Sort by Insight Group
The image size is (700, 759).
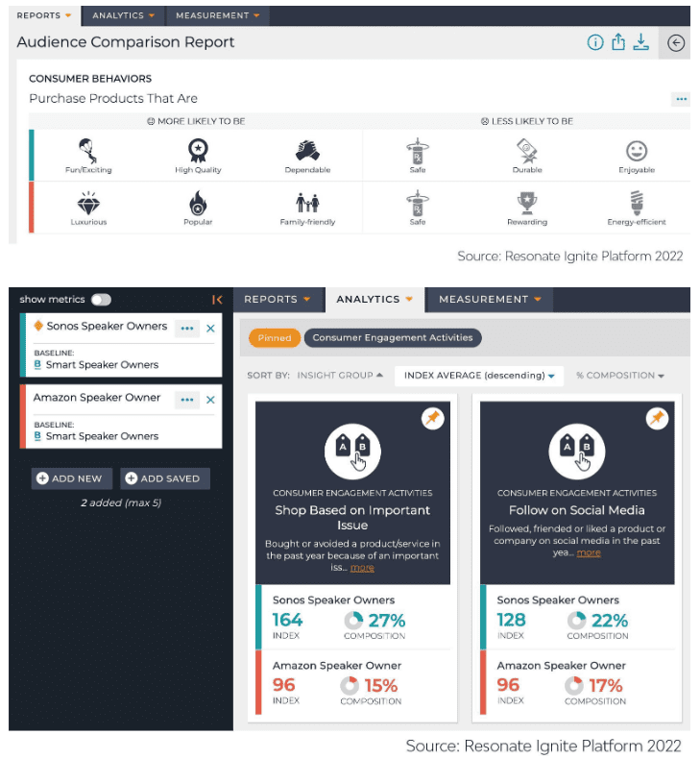click(340, 376)
